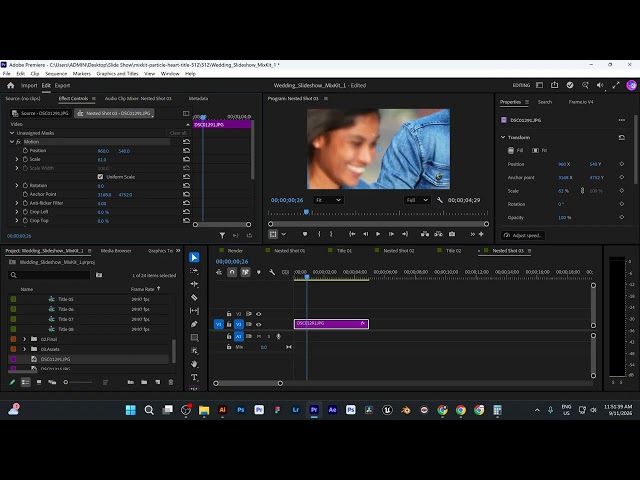Select the Hand tool
Viewport: 640px width, 480px height.
point(194,364)
